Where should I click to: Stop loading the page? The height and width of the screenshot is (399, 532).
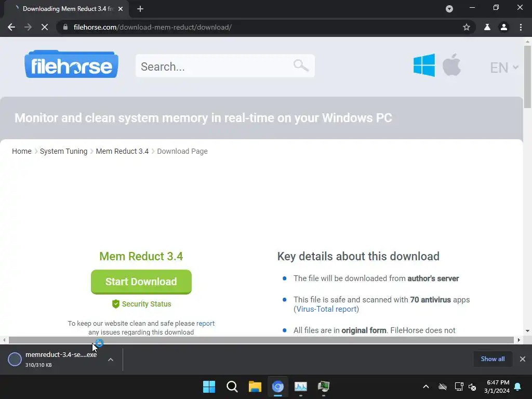point(45,27)
